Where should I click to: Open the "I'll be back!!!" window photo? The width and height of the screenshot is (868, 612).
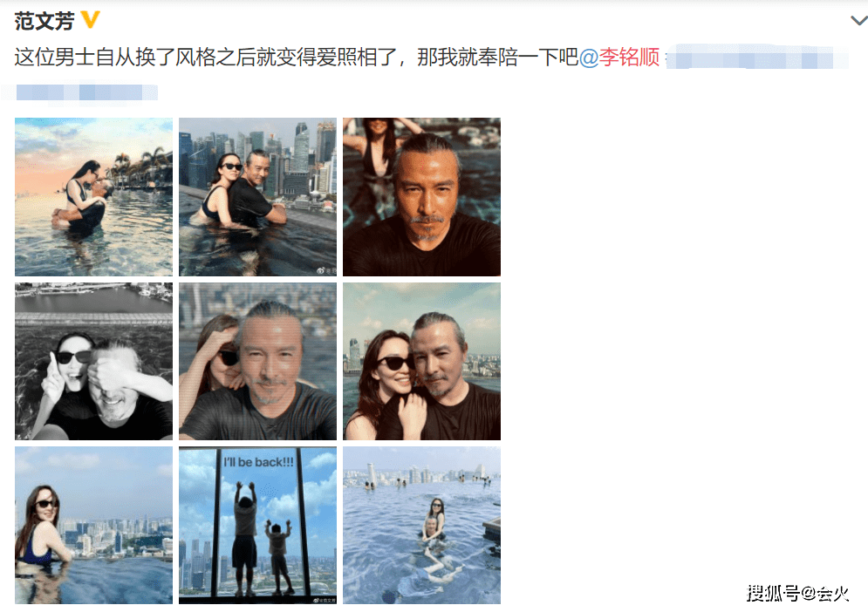point(257,525)
